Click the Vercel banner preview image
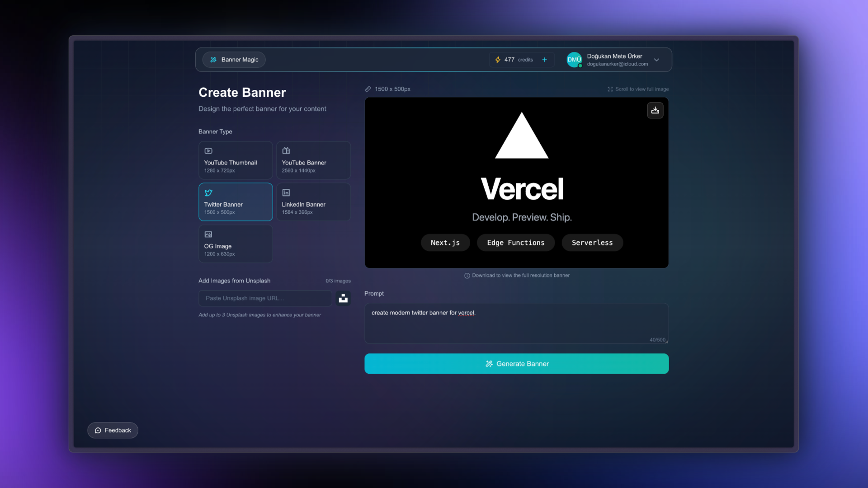This screenshot has width=868, height=488. coord(516,183)
